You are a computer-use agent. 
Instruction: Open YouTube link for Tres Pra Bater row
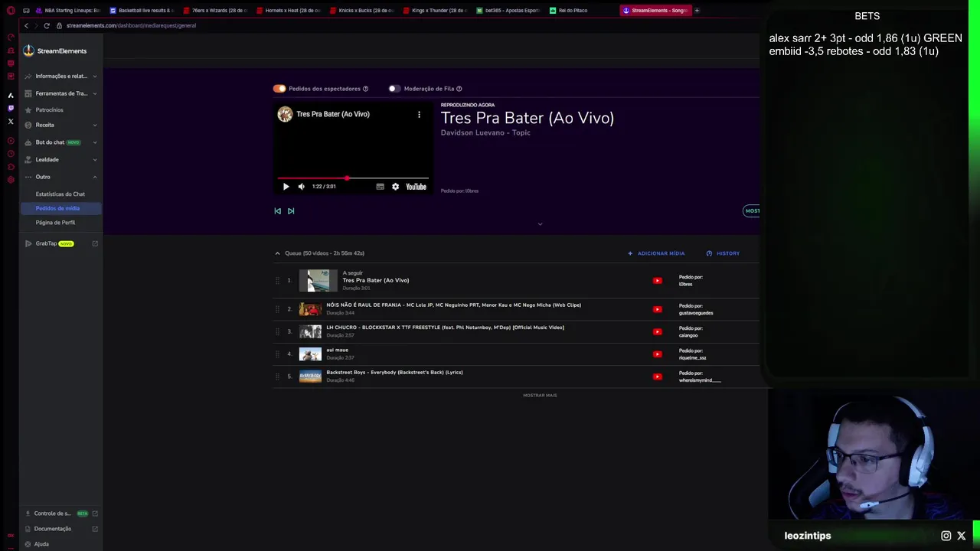point(657,281)
